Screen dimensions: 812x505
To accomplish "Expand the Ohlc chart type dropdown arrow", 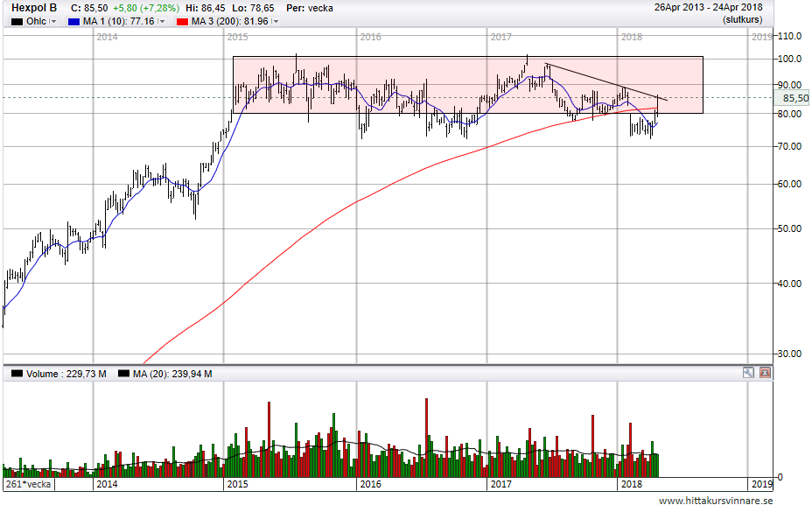I will click(52, 21).
